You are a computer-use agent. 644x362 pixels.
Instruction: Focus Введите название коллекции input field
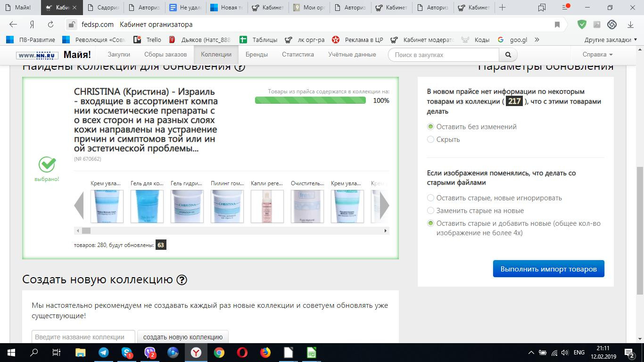[83, 337]
